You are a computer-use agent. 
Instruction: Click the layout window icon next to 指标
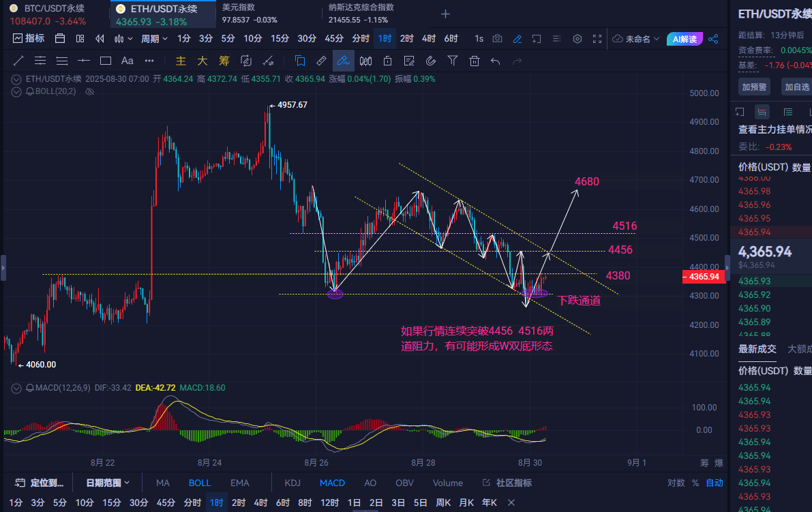coord(60,38)
